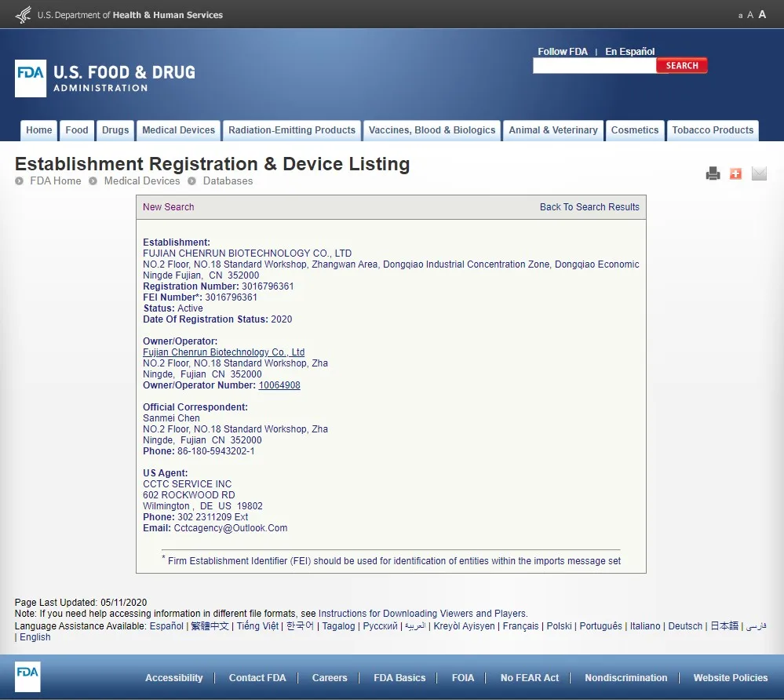Click the print page icon
This screenshot has height=700, width=784.
point(713,173)
